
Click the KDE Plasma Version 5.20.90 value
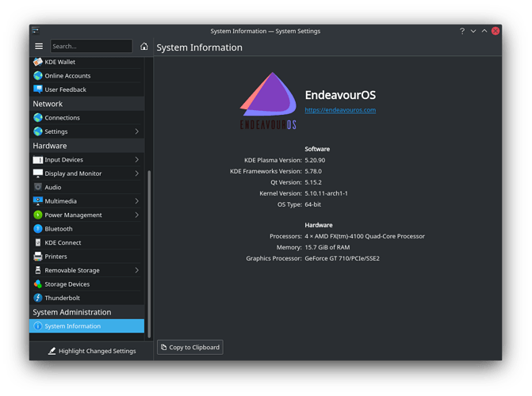click(315, 160)
